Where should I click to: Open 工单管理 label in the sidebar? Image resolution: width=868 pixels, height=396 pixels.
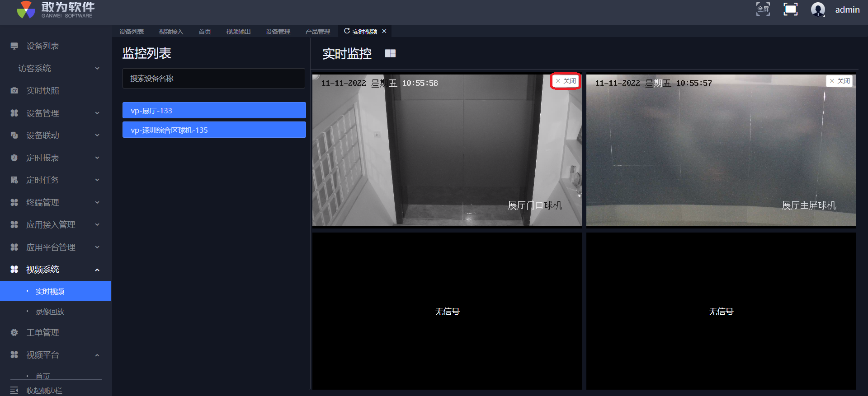pyautogui.click(x=42, y=332)
